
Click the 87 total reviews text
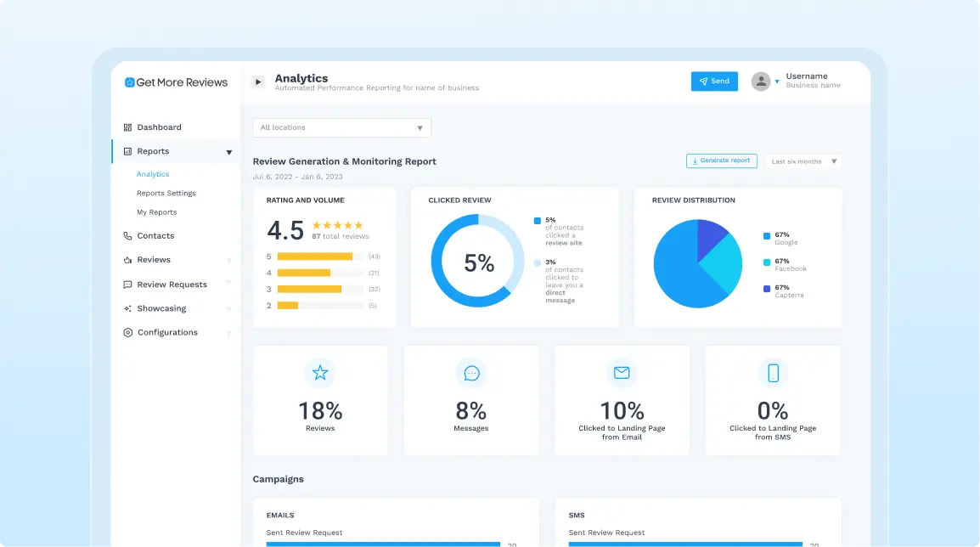(341, 236)
